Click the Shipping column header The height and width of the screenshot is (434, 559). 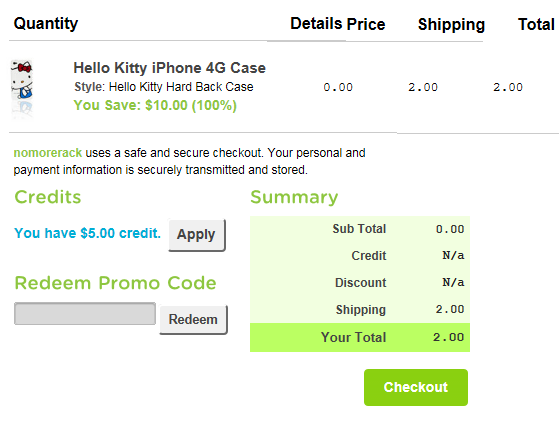(451, 25)
